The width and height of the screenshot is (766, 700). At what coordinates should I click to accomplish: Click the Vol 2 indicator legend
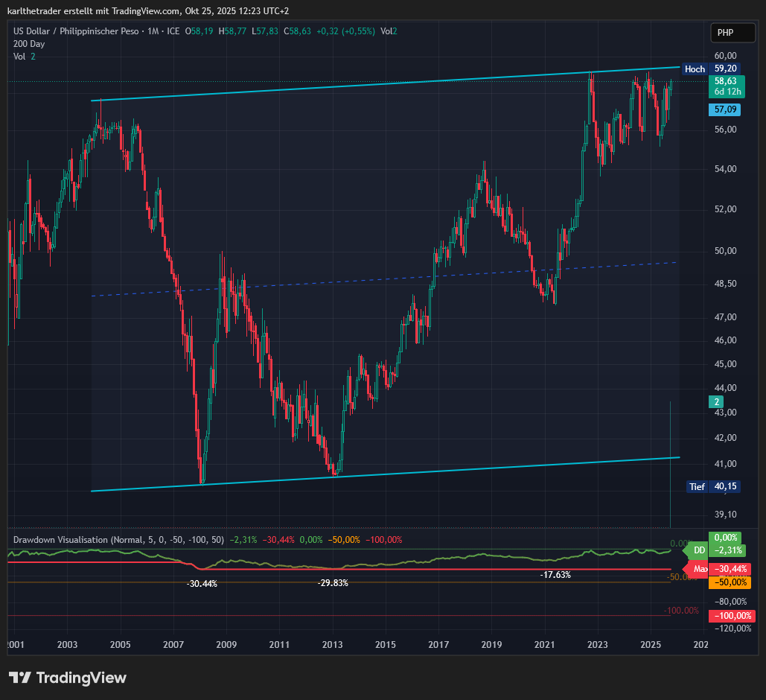(x=24, y=57)
